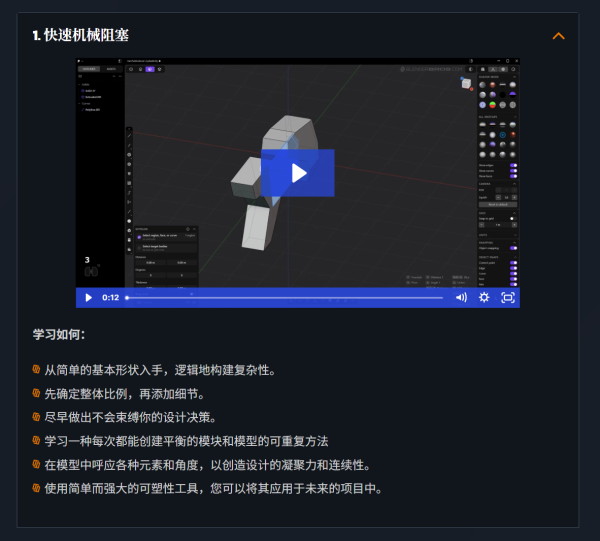Enter fullscreen with the fullscreen icon
The height and width of the screenshot is (541, 600).
[x=508, y=298]
